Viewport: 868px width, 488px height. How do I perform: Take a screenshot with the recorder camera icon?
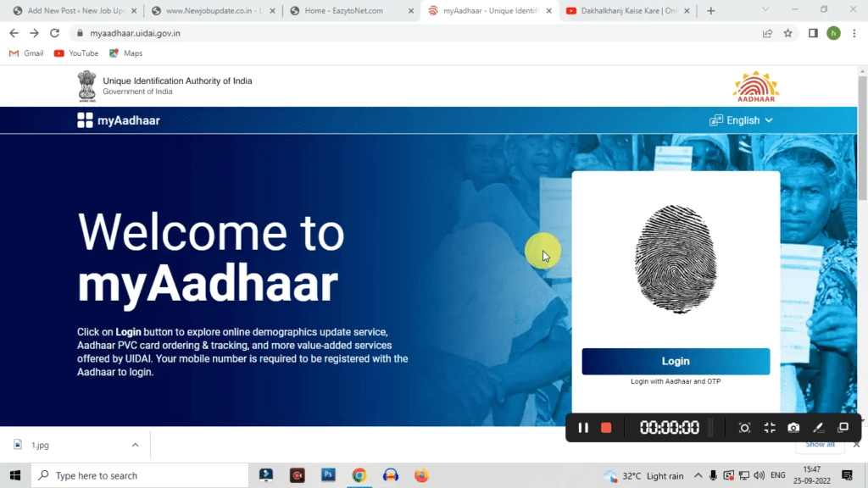click(x=793, y=428)
